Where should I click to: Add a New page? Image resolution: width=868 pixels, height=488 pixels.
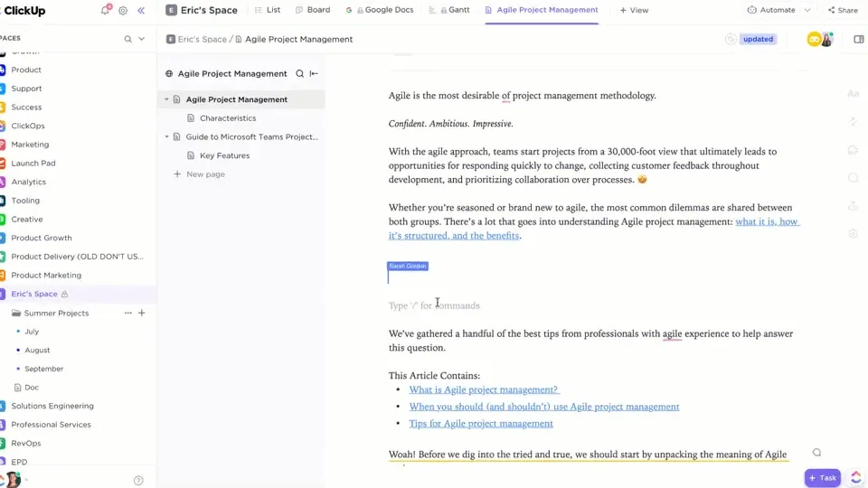[199, 174]
